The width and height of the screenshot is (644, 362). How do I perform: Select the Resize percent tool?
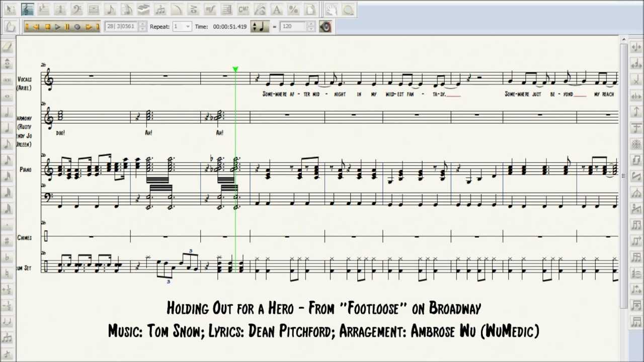click(x=293, y=10)
